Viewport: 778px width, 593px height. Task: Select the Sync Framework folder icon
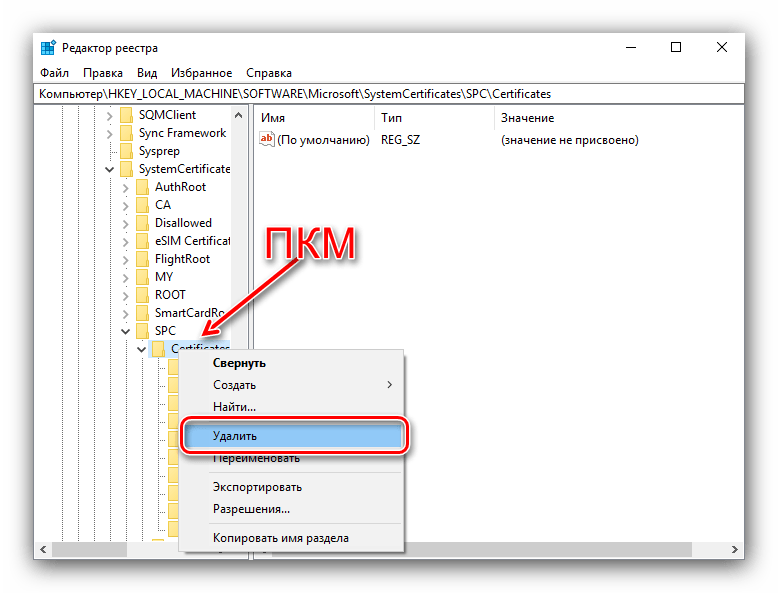pyautogui.click(x=127, y=133)
